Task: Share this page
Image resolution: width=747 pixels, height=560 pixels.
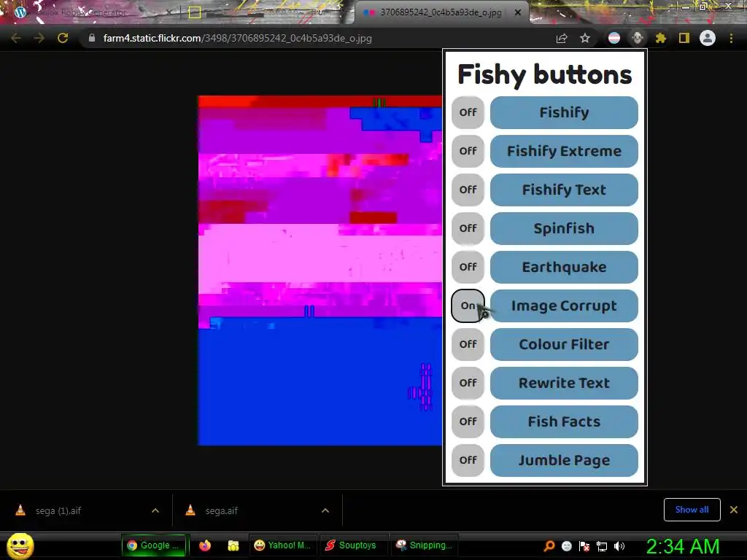Action: tap(562, 38)
